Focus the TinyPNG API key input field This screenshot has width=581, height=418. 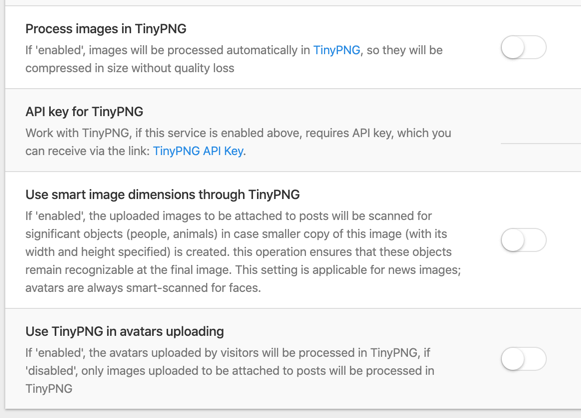click(x=541, y=135)
